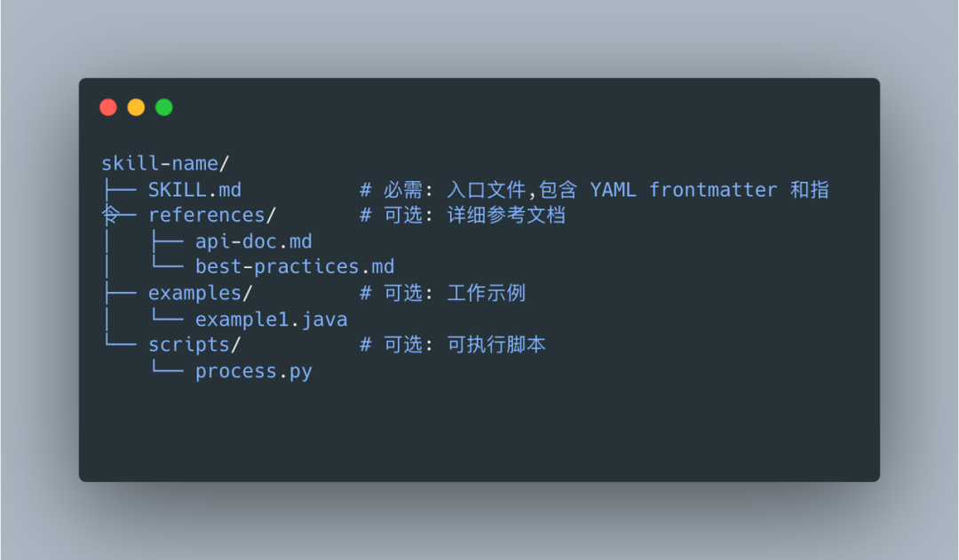Select the skill-name/ root folder
The image size is (959, 560).
pyautogui.click(x=165, y=163)
